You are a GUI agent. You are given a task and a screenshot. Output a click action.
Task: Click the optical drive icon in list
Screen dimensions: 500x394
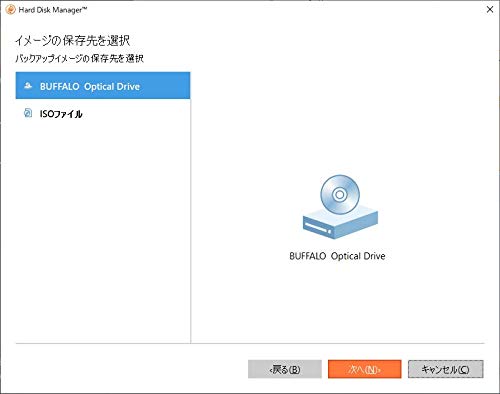click(28, 86)
